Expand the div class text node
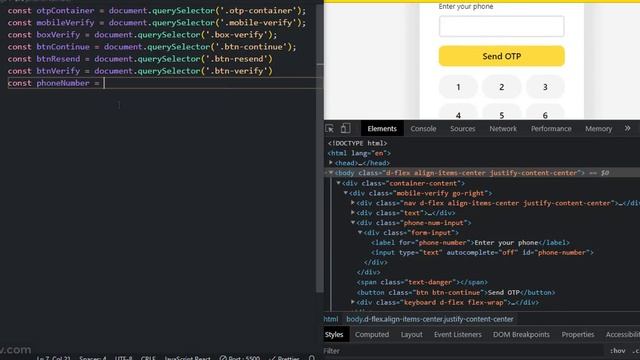The height and width of the screenshot is (360, 640). (x=353, y=213)
